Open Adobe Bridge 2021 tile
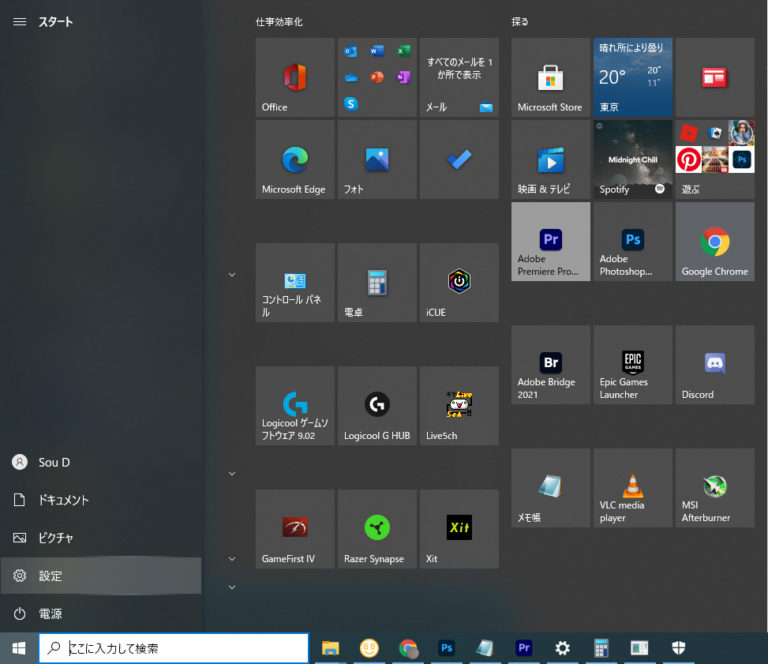This screenshot has width=768, height=664. pyautogui.click(x=550, y=364)
